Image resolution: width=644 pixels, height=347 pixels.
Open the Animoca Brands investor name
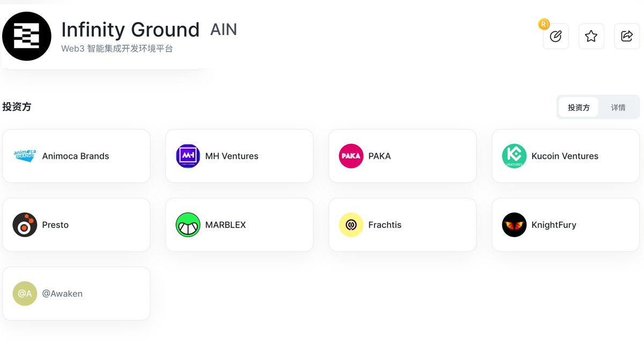76,156
